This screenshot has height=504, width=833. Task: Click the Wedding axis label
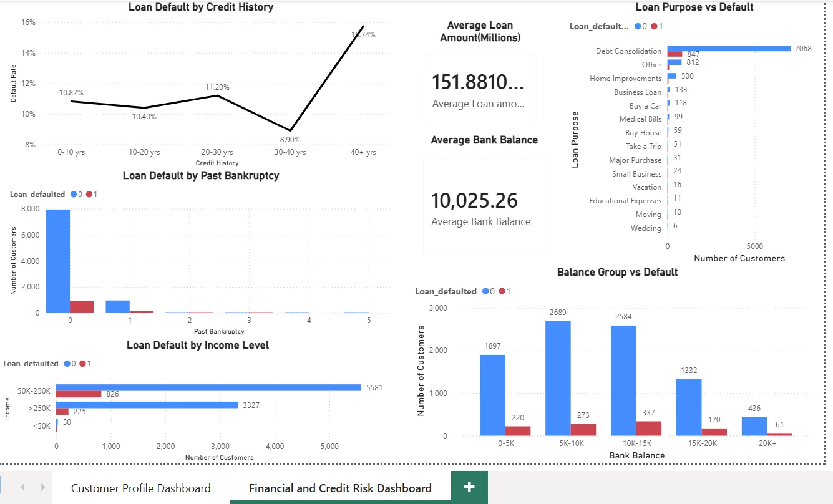click(x=646, y=228)
